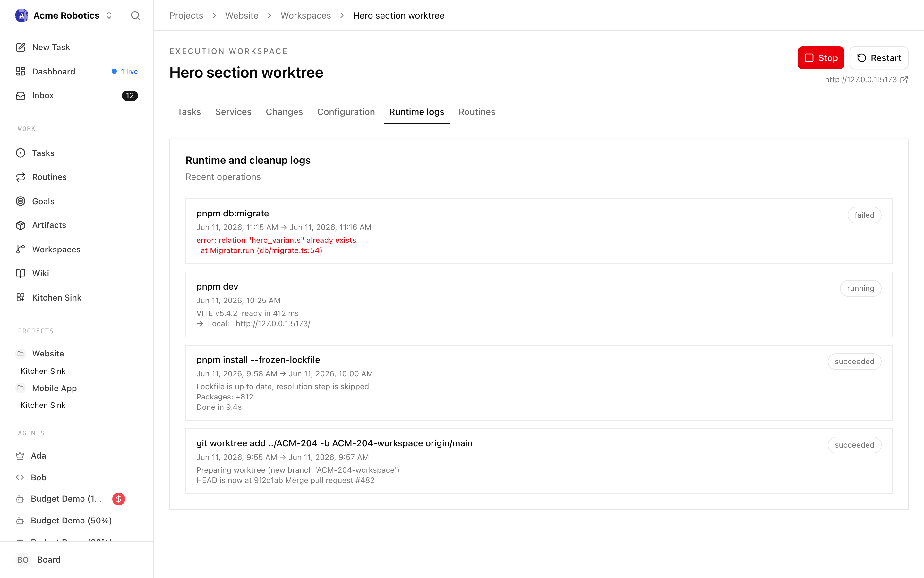
Task: Click succeeded badge on git worktree entry
Action: 854,445
